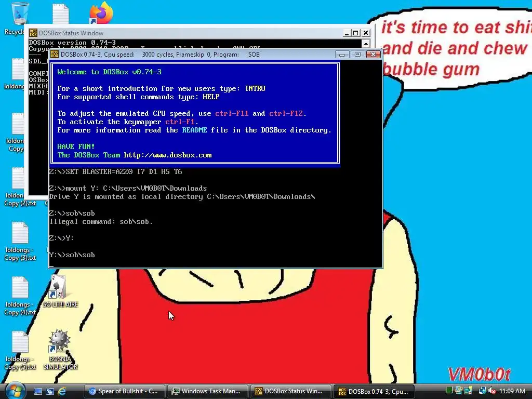Click tray icon right of CPU meter
The width and height of the screenshot is (532, 399).
[x=459, y=391]
